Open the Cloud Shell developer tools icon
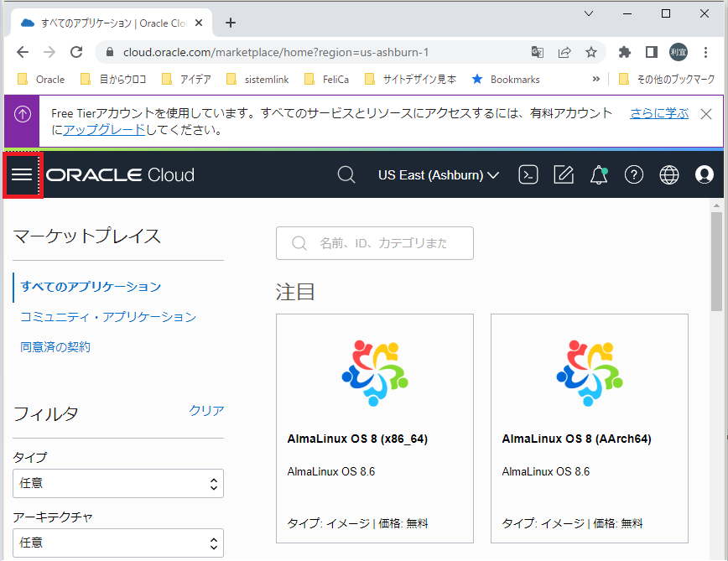Viewport: 728px width, 561px height. tap(528, 175)
